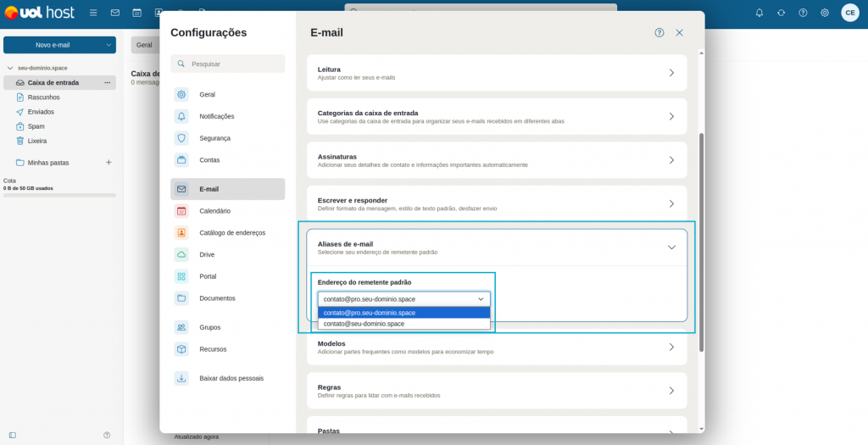
Task: Open the Lixeira folder
Action: (x=60, y=142)
